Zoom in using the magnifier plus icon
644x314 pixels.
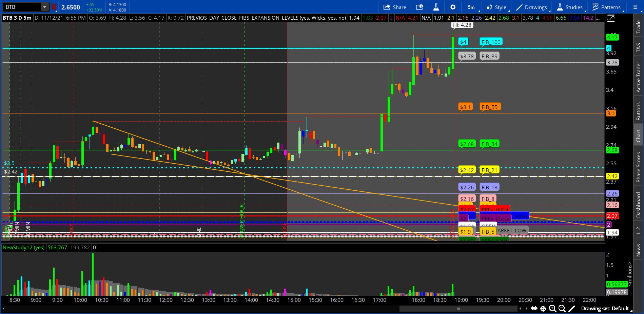click(x=552, y=308)
